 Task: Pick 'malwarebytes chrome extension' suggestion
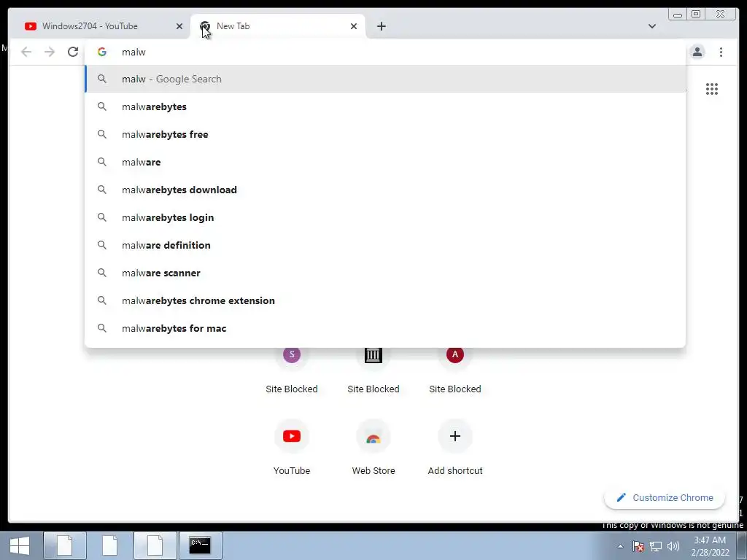(385, 300)
